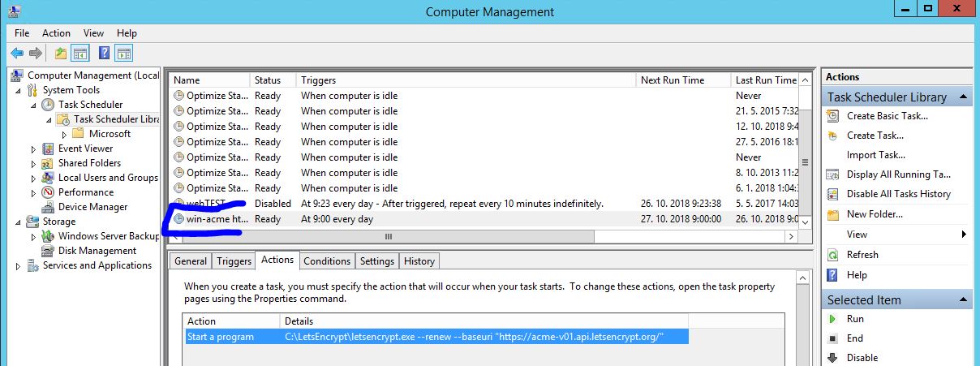Viewport: 980px width, 366px height.
Task: Click Create Basic Task action
Action: tap(887, 116)
